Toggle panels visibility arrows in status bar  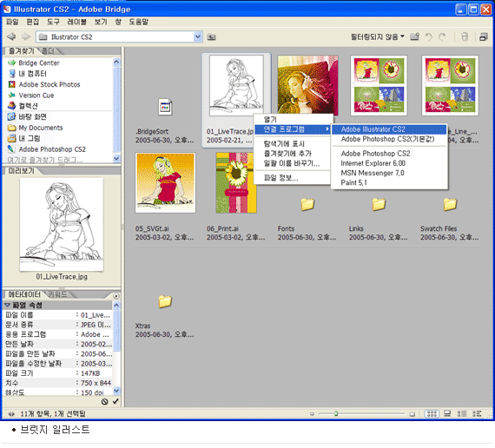(11, 414)
